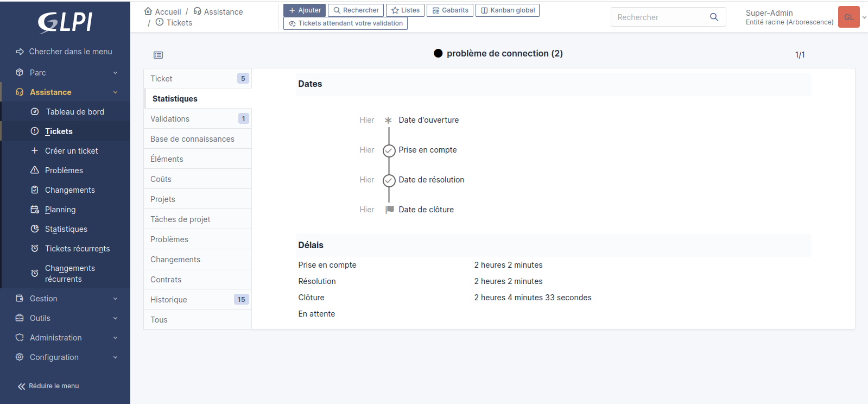The width and height of the screenshot is (868, 404).
Task: Open Créer un ticket in sidebar
Action: 71,151
